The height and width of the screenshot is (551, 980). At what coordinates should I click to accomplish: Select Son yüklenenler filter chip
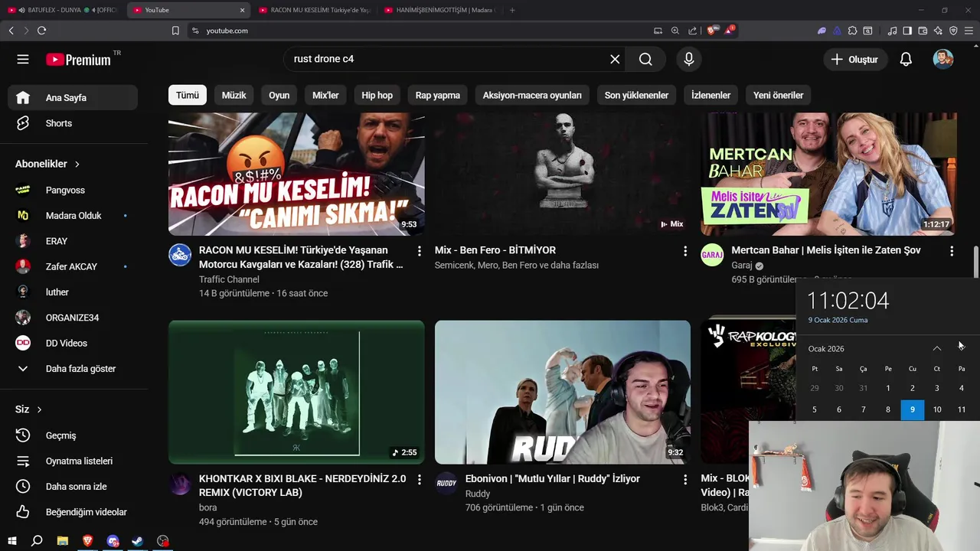click(636, 95)
